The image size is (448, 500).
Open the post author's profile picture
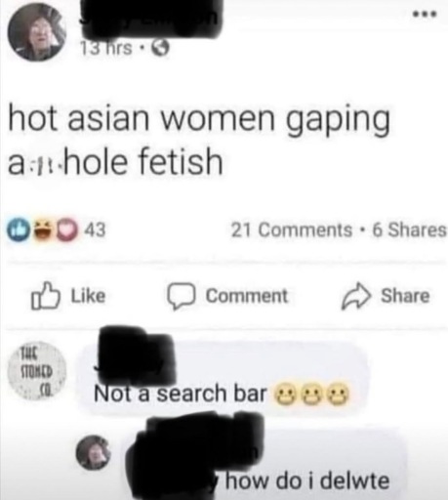[36, 31]
